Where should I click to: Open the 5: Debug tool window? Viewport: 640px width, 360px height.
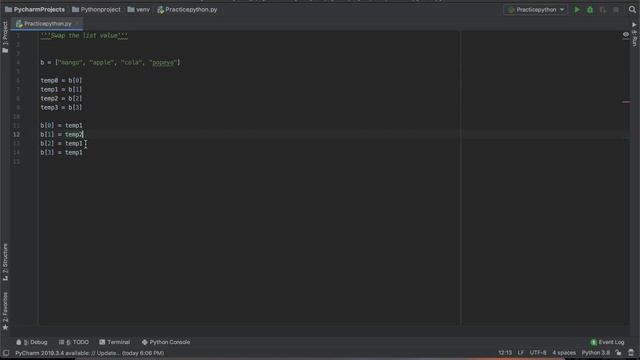(32, 342)
